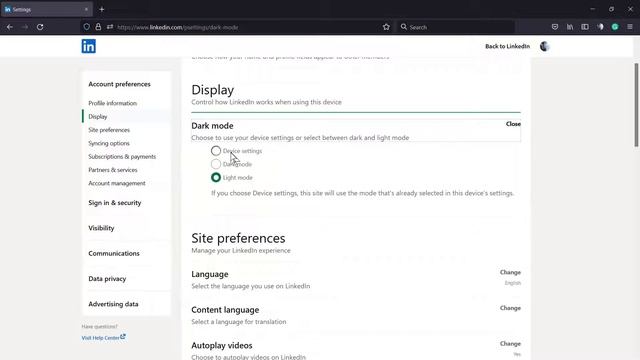This screenshot has width=640, height=360.
Task: Click the browser Search field
Action: coord(455,27)
